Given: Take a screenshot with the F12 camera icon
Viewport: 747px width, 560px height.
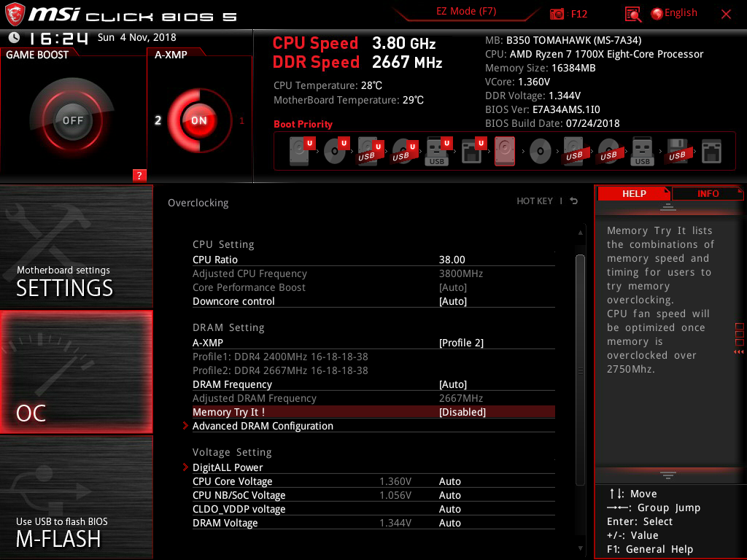Looking at the screenshot, I should click(x=557, y=15).
